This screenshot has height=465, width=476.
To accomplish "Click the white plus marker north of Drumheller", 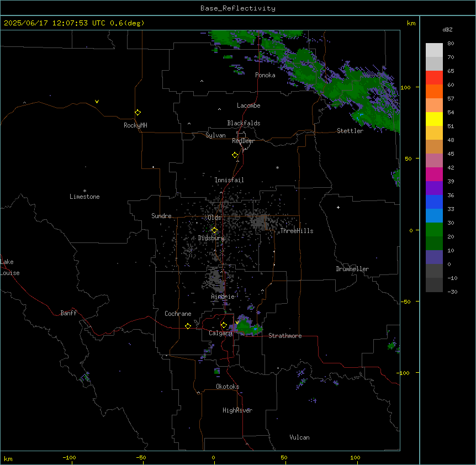I will pyautogui.click(x=338, y=207).
